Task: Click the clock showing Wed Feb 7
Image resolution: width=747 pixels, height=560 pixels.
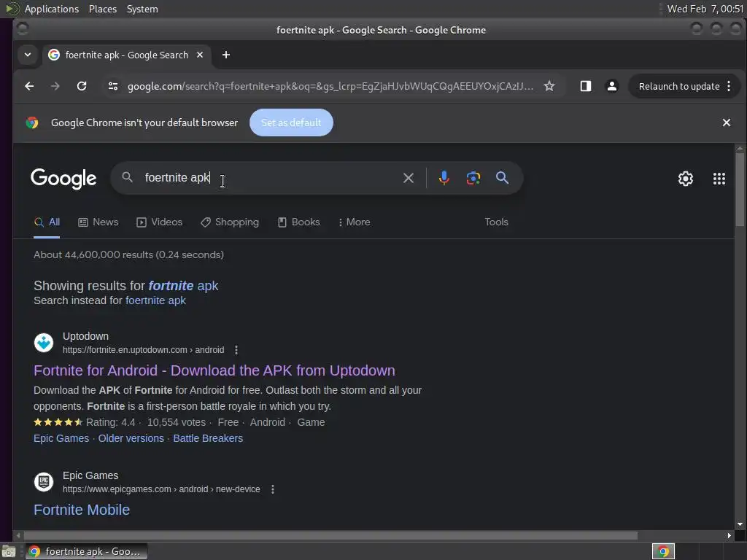Action: 705,9
